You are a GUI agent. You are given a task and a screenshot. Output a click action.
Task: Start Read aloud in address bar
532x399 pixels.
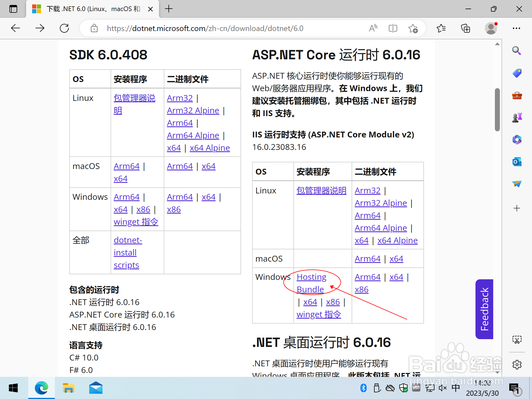[x=373, y=28]
